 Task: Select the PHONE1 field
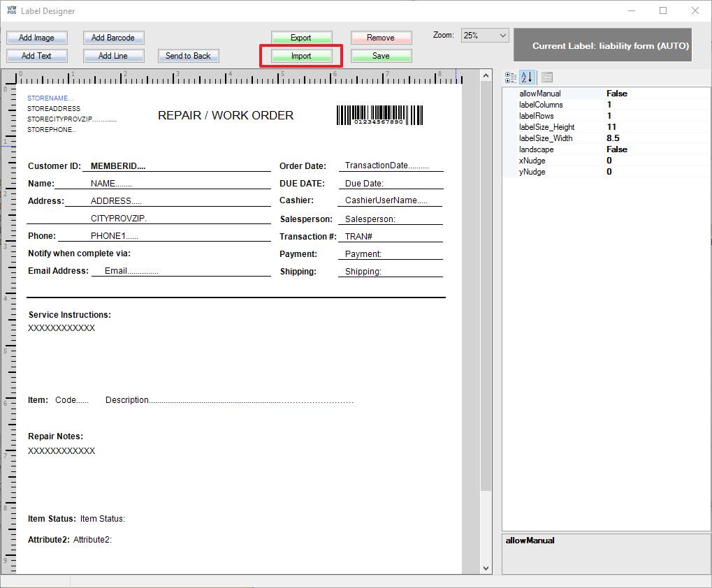(x=115, y=236)
